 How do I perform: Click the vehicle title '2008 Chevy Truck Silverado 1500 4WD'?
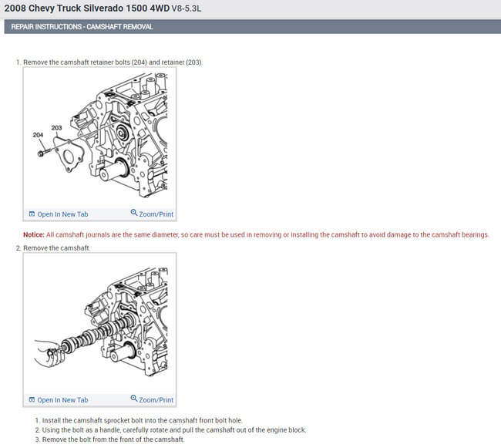(87, 8)
